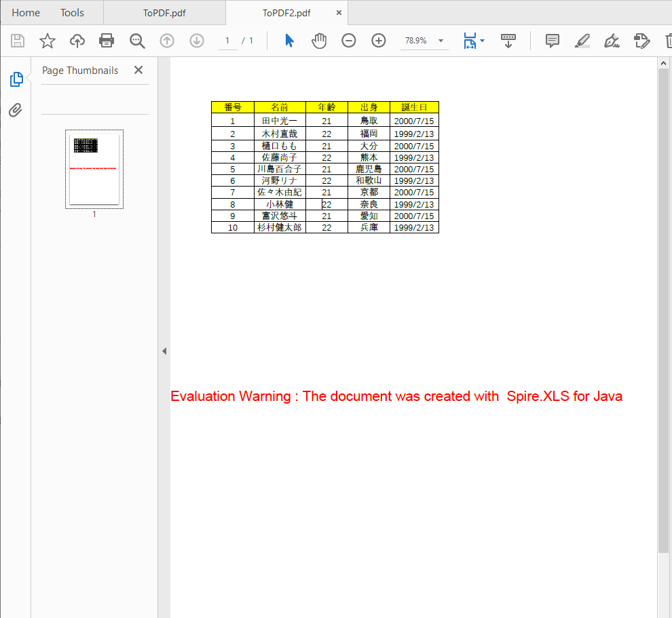The image size is (672, 618).
Task: Select the Hand tool
Action: [x=318, y=41]
